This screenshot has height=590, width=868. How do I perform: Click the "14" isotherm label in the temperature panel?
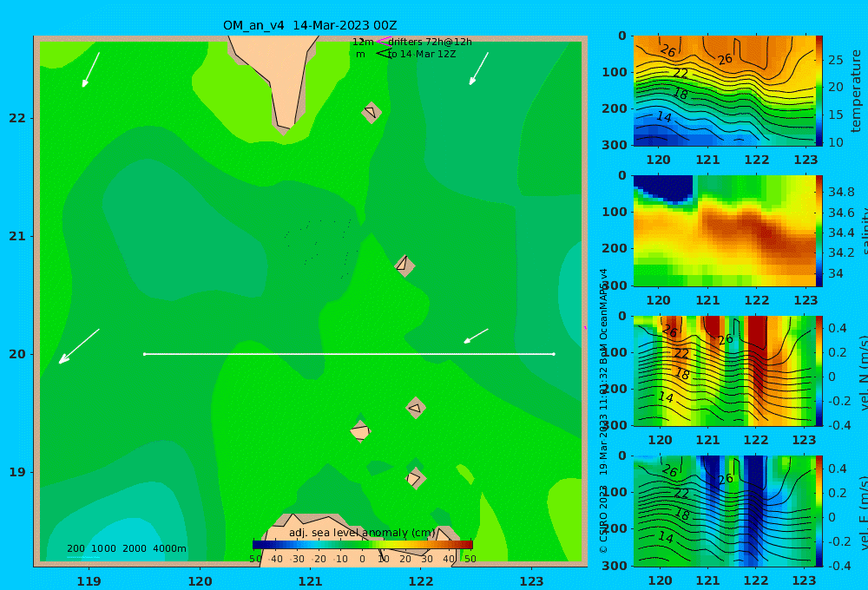pos(664,117)
